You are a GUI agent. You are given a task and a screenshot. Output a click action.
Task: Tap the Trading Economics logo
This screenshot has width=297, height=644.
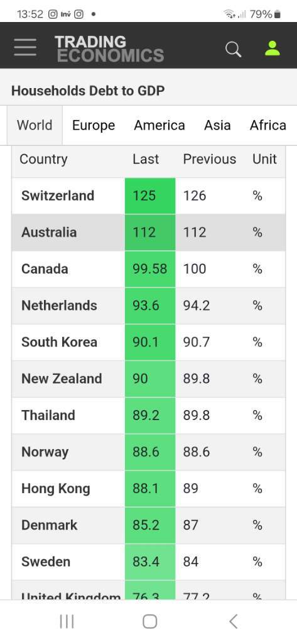109,48
